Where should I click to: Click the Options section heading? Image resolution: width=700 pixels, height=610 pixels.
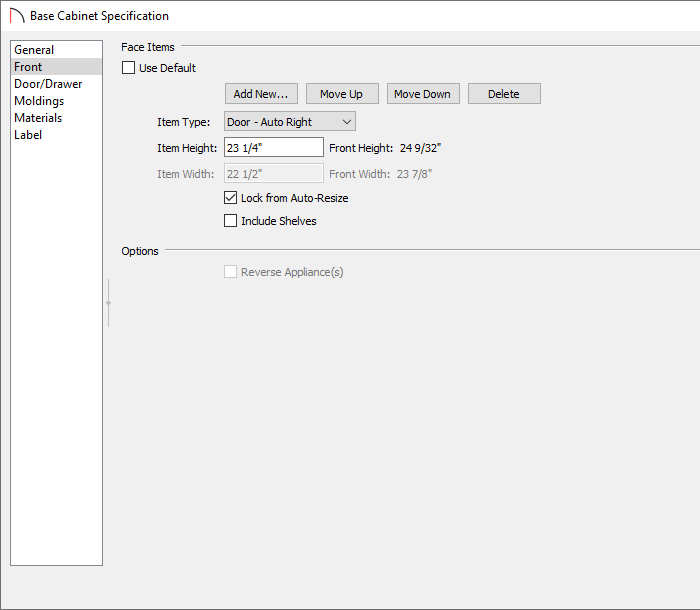[x=140, y=251]
